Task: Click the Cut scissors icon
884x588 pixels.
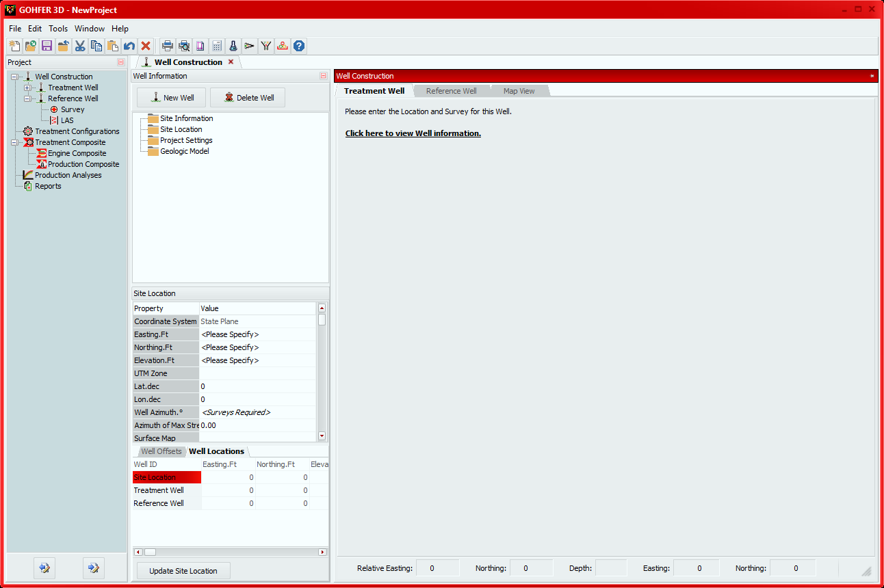Action: (79, 46)
